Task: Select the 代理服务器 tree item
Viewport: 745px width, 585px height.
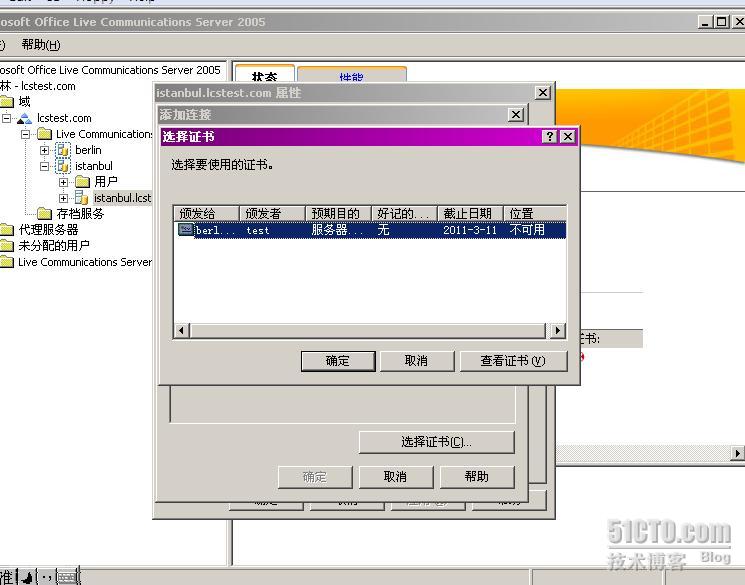Action: click(48, 230)
